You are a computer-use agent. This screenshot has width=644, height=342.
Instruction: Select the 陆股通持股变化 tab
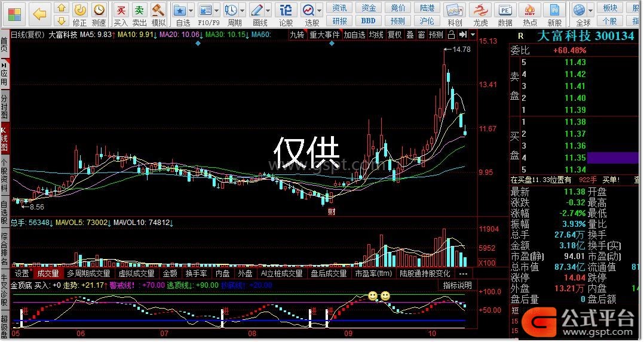pos(425,273)
